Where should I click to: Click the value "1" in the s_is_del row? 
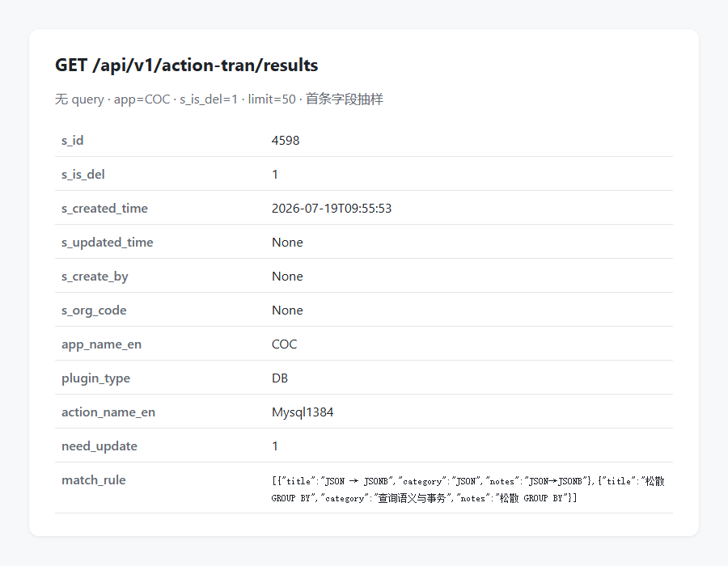coord(275,175)
